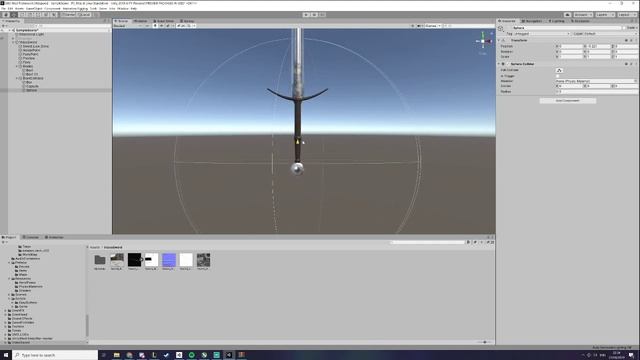Switch to the Lighting tab
This screenshot has width=640, height=360.
[x=556, y=21]
